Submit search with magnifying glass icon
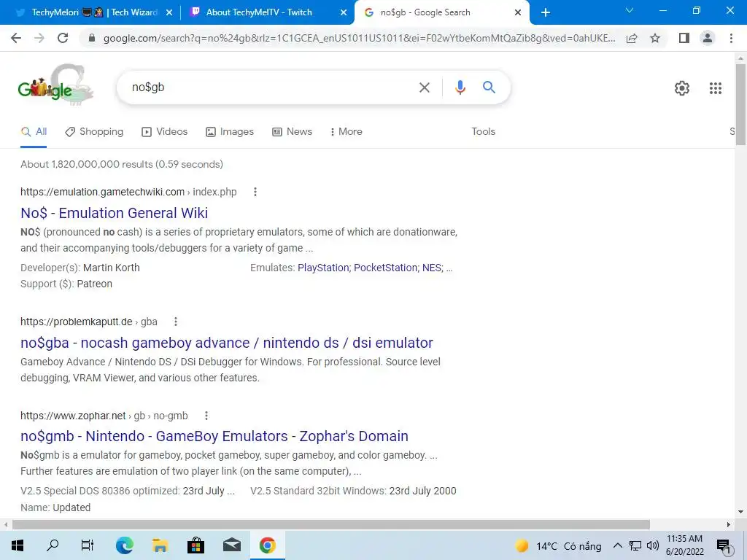The height and width of the screenshot is (560, 747). click(489, 87)
